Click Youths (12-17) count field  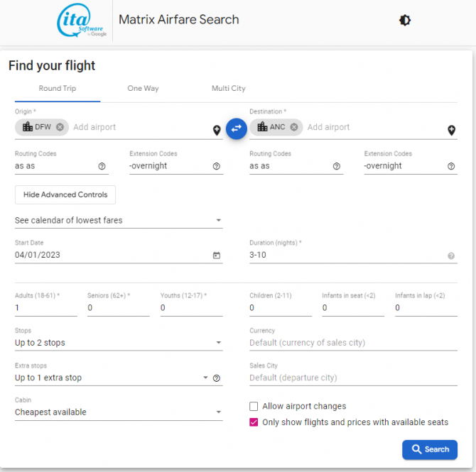pyautogui.click(x=192, y=308)
